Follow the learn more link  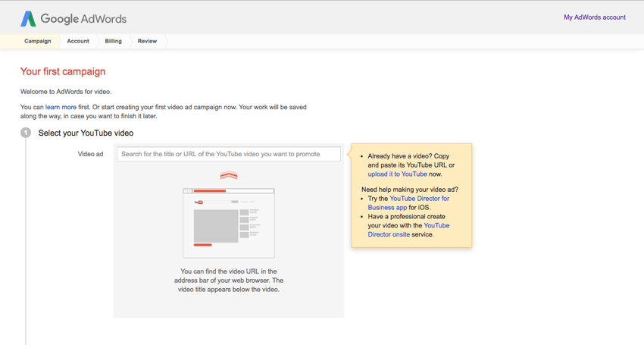click(61, 107)
